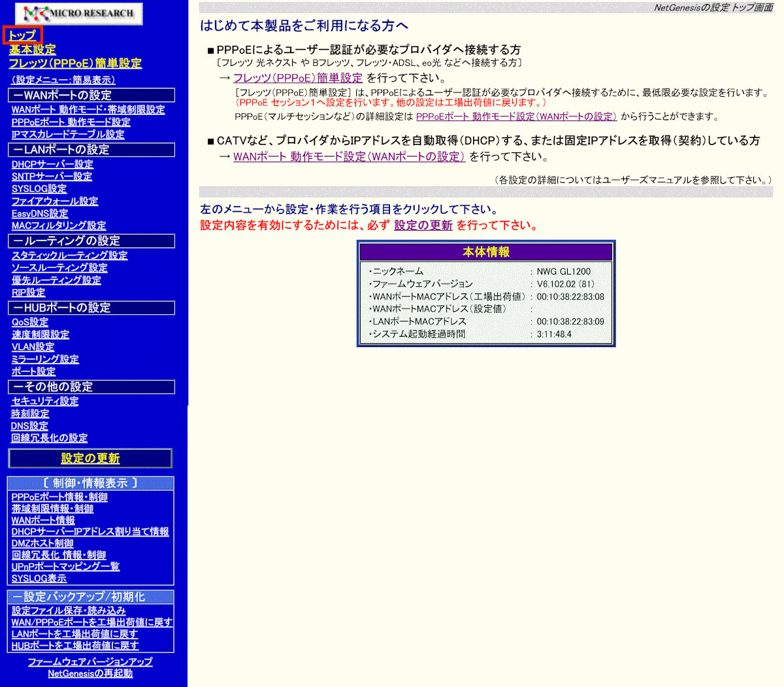Follow フレッツ(PPPoE)簡単設定 link in main instructions
Viewport: 784px width, 687px height.
298,78
